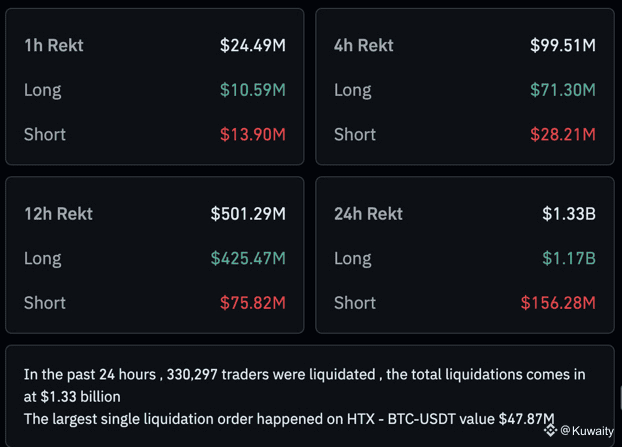Select the red $75.82M short value
Image resolution: width=622 pixels, height=447 pixels.
(x=252, y=302)
